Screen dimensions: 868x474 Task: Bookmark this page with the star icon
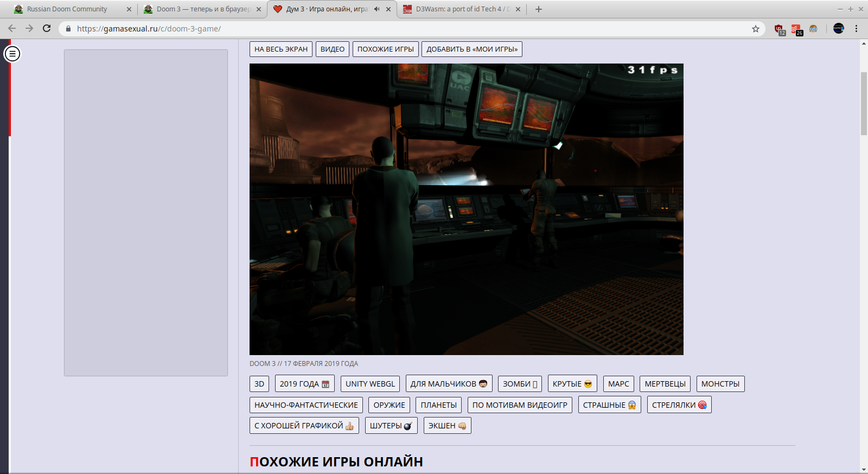point(756,29)
